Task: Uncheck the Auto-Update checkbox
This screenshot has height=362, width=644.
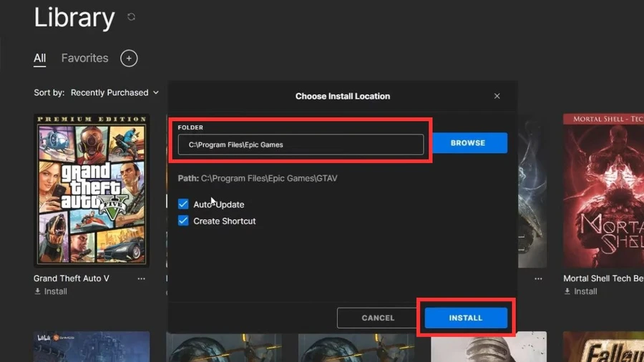Action: pos(183,204)
